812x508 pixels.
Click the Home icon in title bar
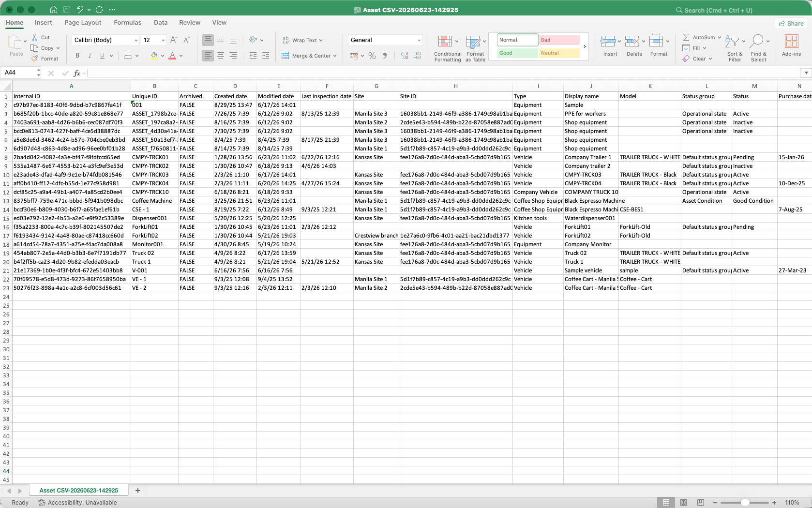click(53, 10)
